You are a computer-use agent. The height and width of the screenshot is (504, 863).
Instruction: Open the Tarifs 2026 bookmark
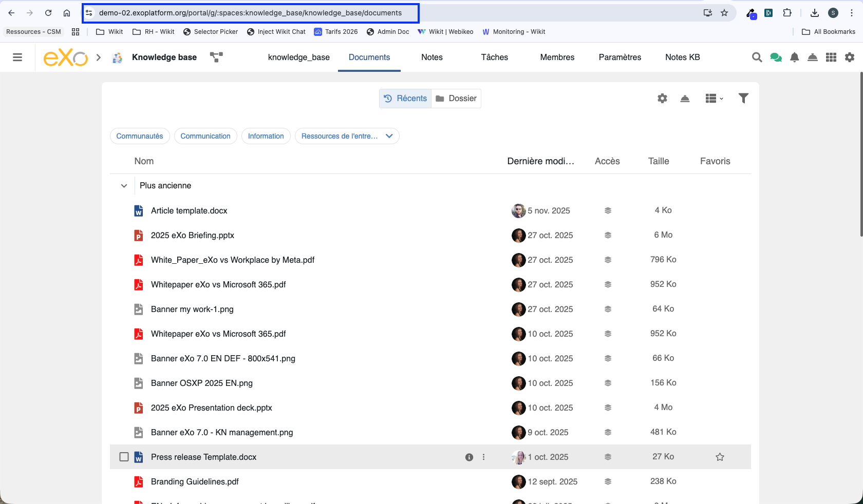click(x=336, y=32)
